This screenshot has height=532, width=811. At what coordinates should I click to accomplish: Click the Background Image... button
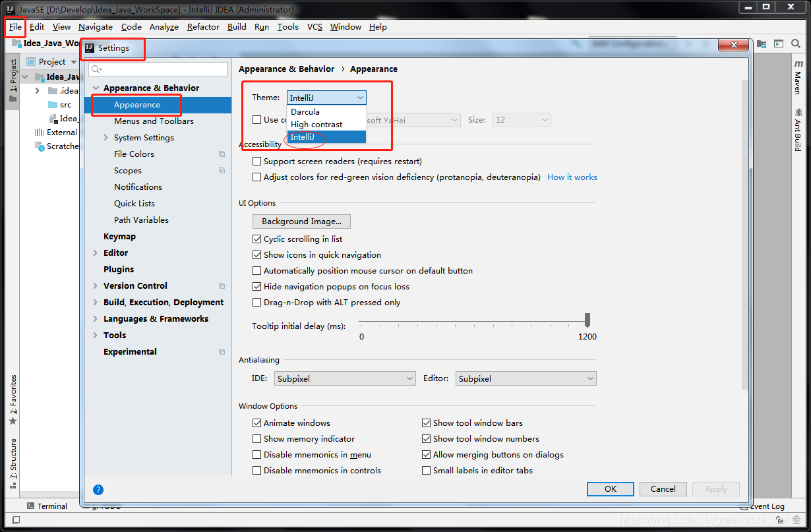[x=301, y=222]
